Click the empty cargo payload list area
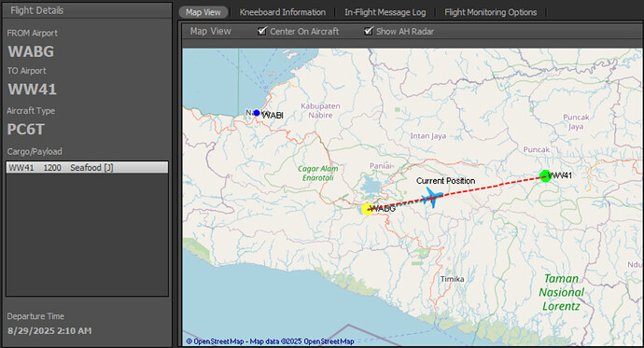 click(87, 234)
